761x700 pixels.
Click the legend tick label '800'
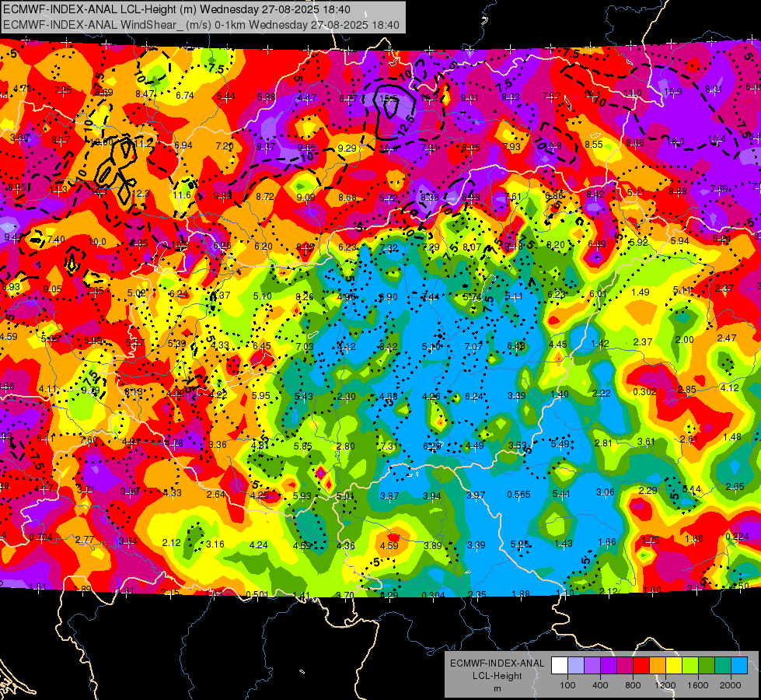click(x=633, y=685)
